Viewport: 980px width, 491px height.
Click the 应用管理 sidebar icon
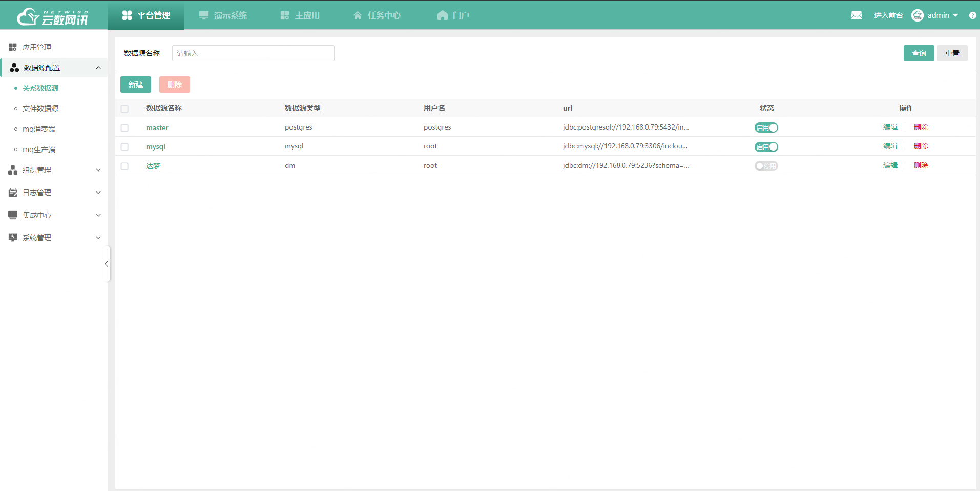pos(13,47)
